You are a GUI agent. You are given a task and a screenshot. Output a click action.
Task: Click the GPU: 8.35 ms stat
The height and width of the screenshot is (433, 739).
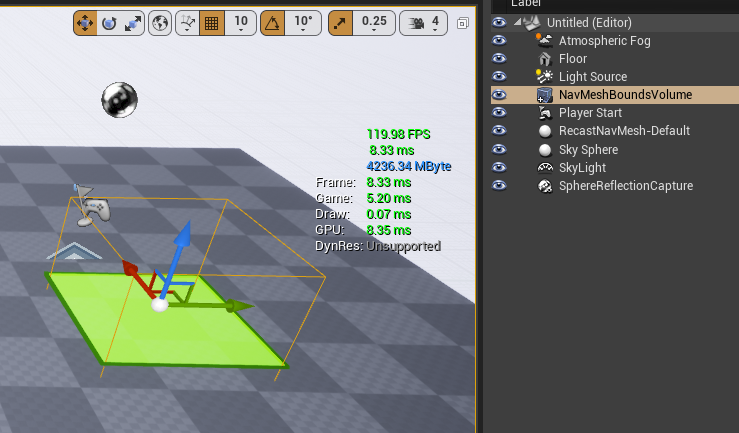coord(363,230)
